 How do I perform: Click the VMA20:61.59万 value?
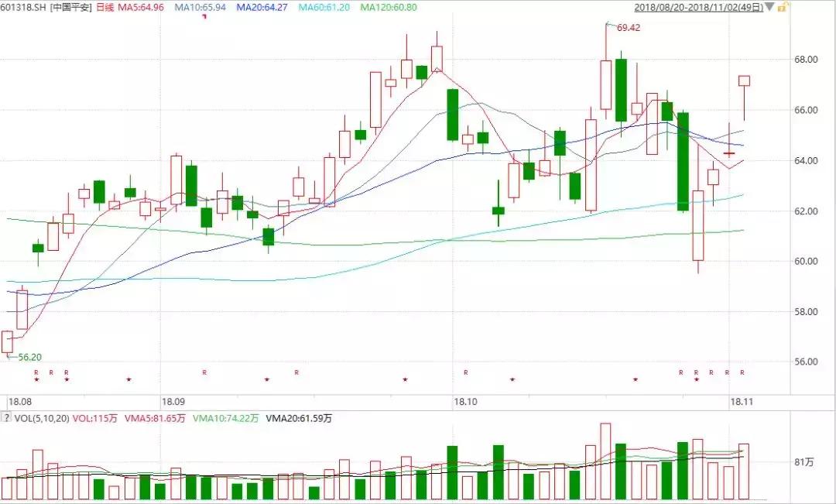pos(299,419)
